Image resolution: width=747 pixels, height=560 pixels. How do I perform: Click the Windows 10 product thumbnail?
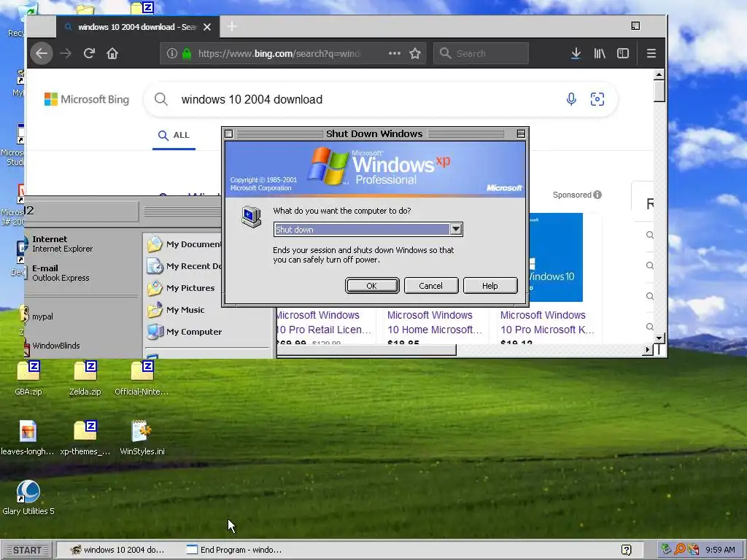[x=555, y=257]
